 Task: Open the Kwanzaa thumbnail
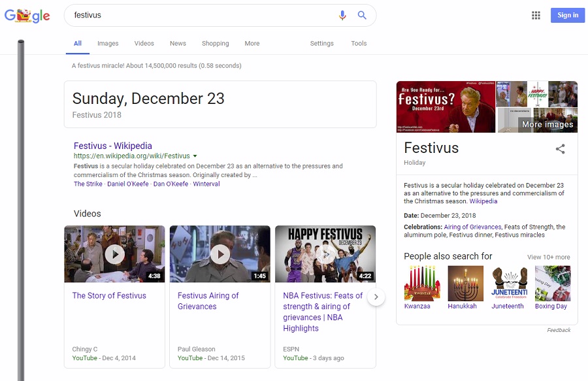[422, 283]
